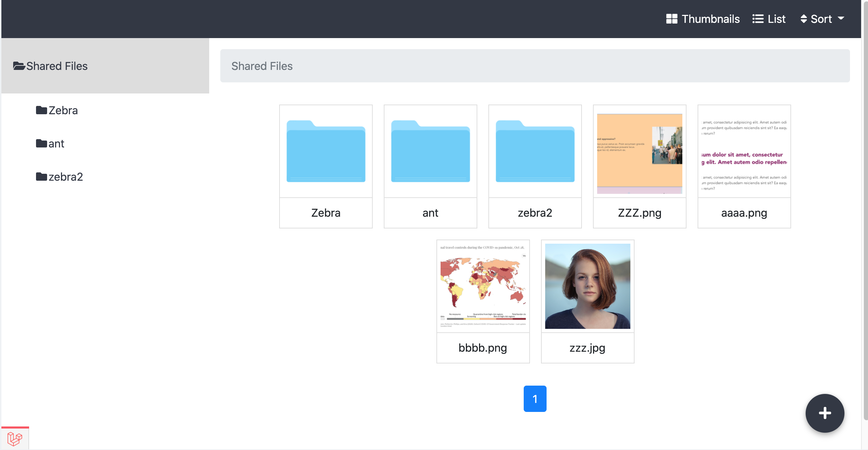
Task: Switch to Thumbnails view
Action: point(703,19)
